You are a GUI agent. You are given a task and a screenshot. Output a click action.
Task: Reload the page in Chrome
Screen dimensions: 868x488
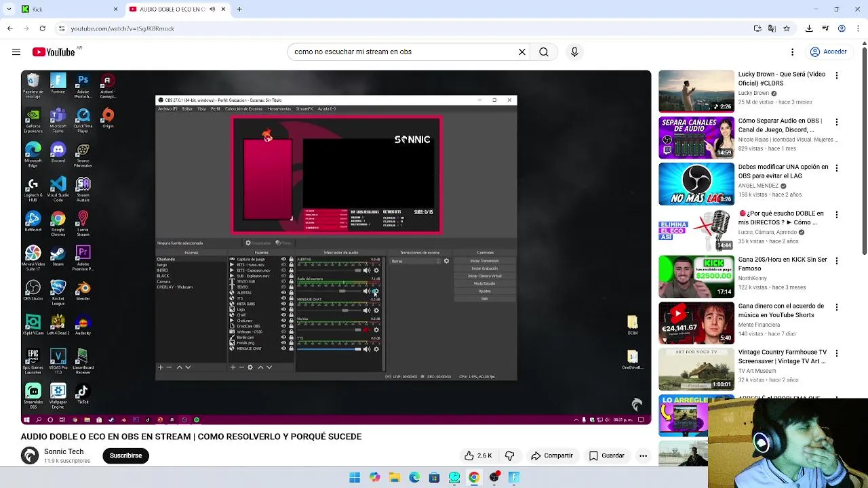(x=42, y=28)
